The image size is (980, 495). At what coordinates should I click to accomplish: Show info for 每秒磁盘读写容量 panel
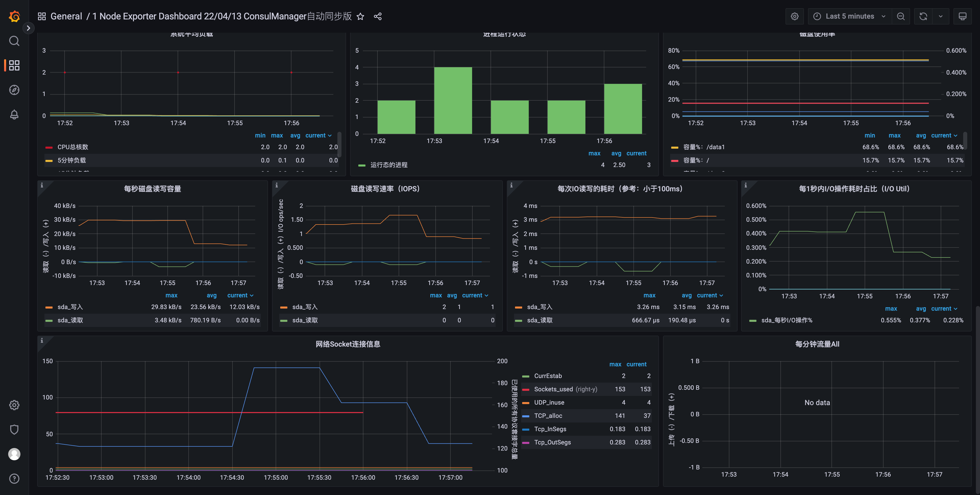42,185
